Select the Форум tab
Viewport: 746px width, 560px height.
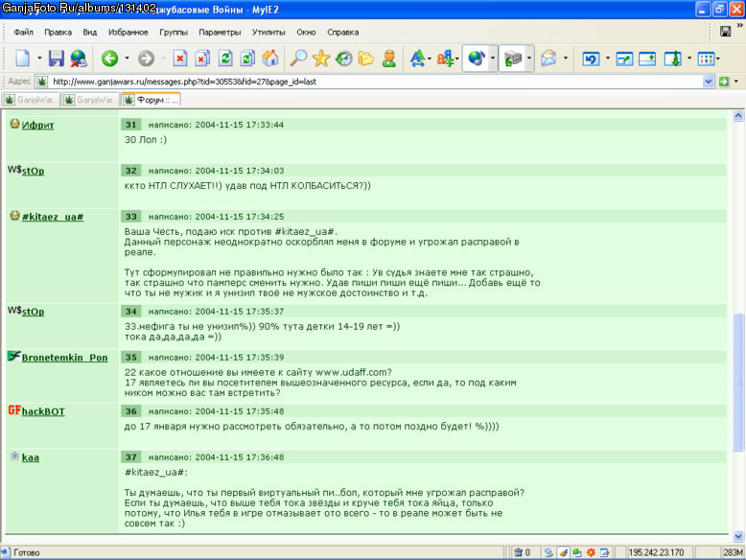tap(151, 100)
